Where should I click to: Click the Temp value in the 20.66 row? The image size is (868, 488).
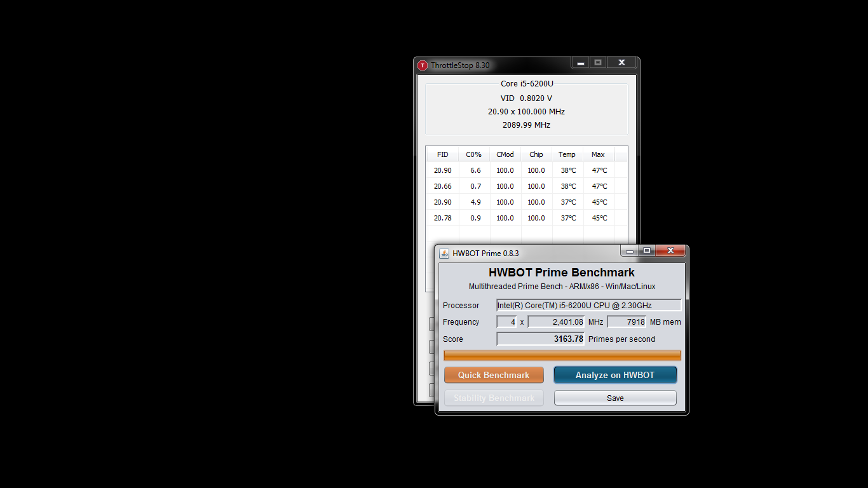coord(568,186)
